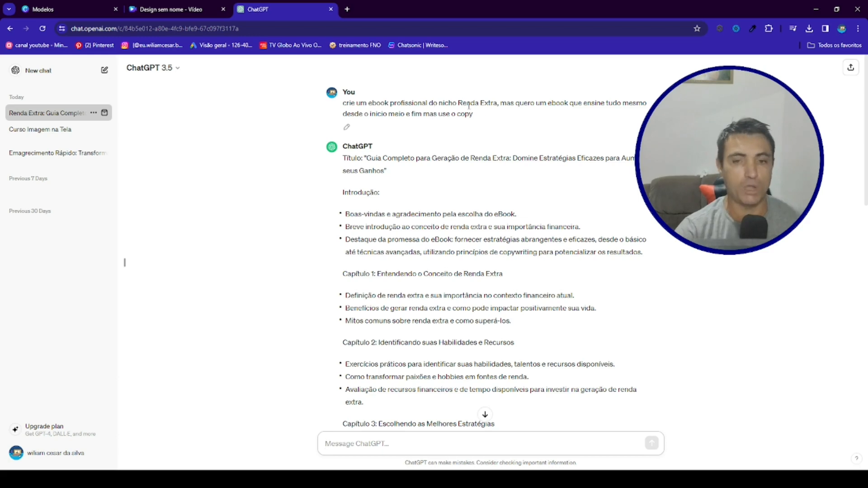Open wiliam cesar da silva account menu
The image size is (868, 488).
pyautogui.click(x=58, y=453)
